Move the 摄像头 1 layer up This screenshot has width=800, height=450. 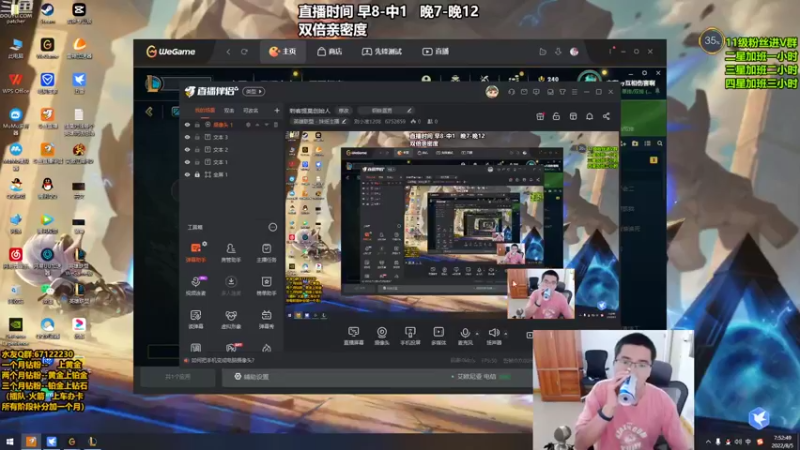tap(258, 124)
